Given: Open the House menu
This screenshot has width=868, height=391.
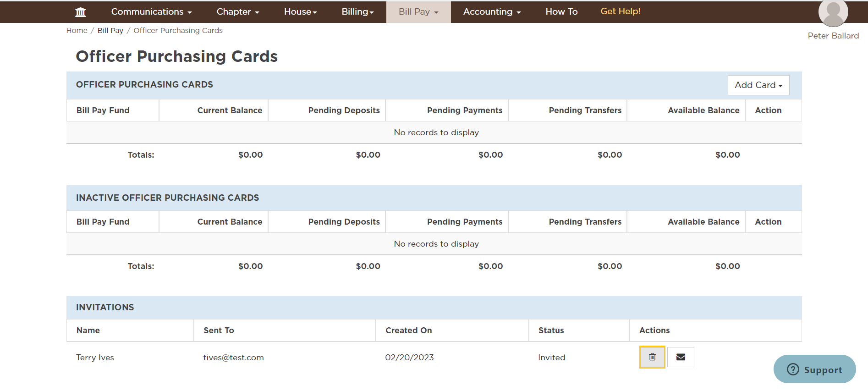Looking at the screenshot, I should coord(300,12).
